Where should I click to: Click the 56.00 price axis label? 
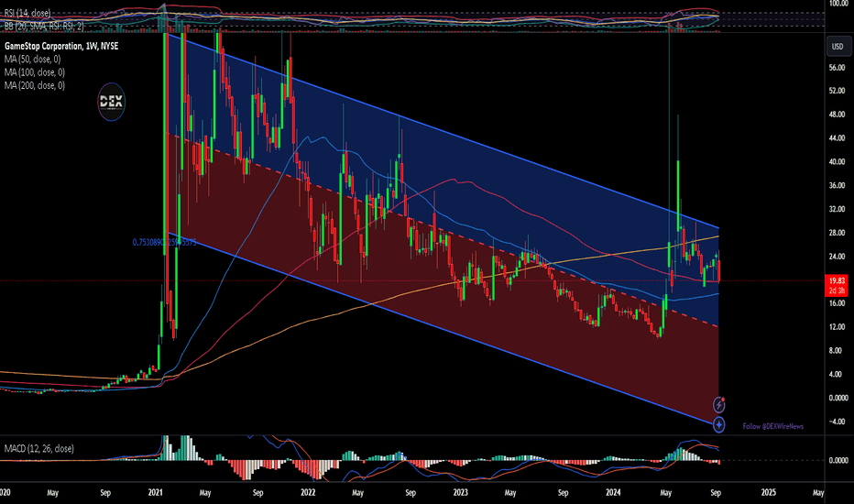837,68
